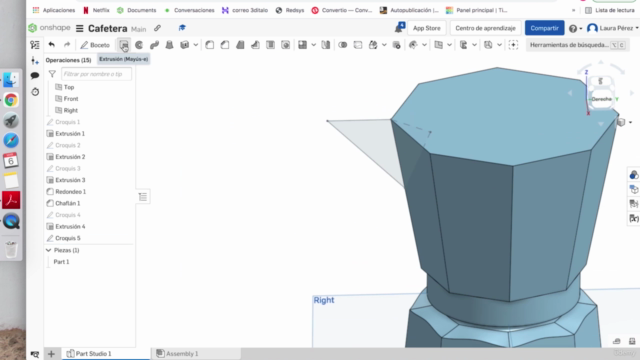Select the Transform tool icon
Viewport: 640px width, 360px height.
click(373, 45)
